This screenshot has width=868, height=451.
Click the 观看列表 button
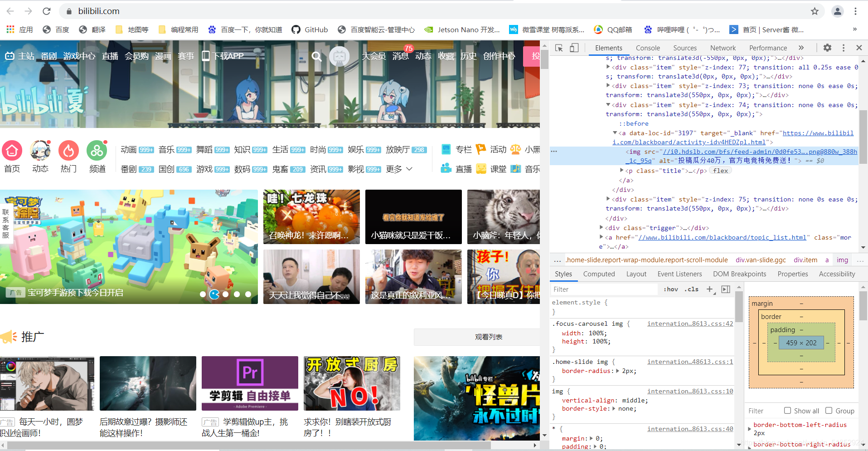pos(489,337)
